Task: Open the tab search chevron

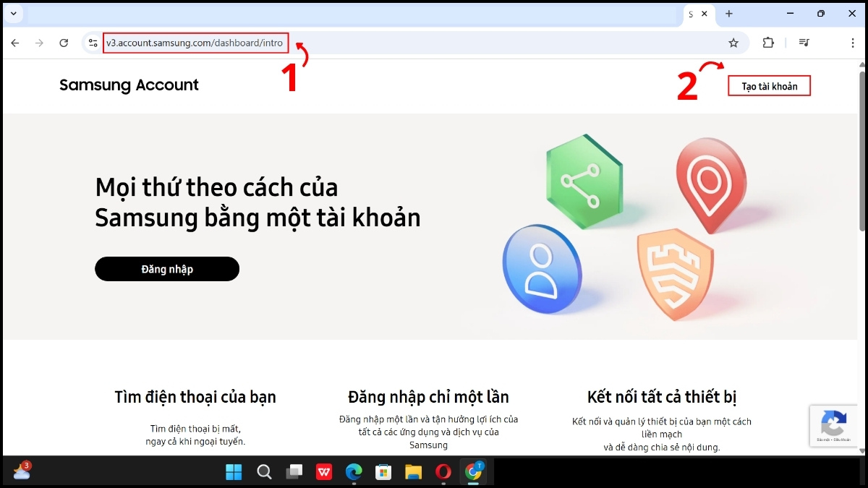Action: click(x=13, y=13)
